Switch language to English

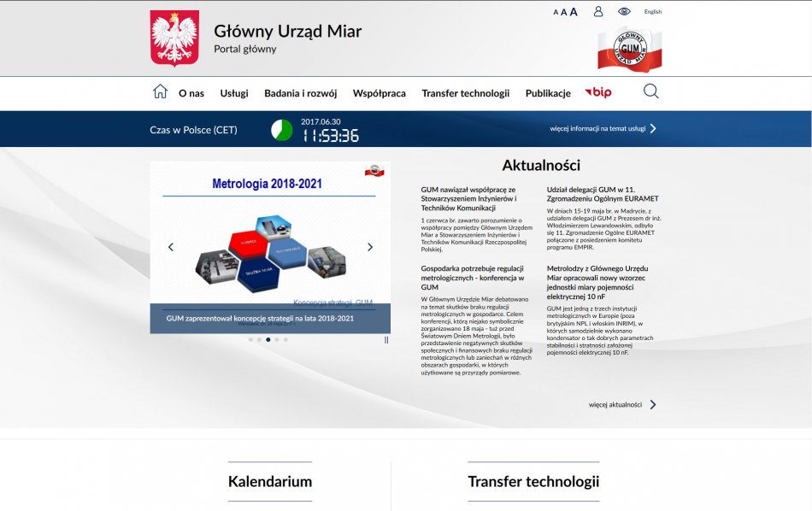pyautogui.click(x=653, y=12)
